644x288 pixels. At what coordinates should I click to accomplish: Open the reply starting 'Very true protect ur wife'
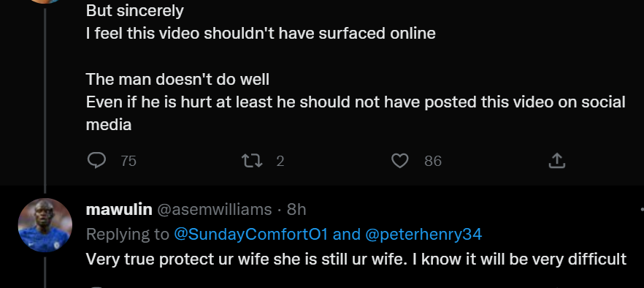356,259
